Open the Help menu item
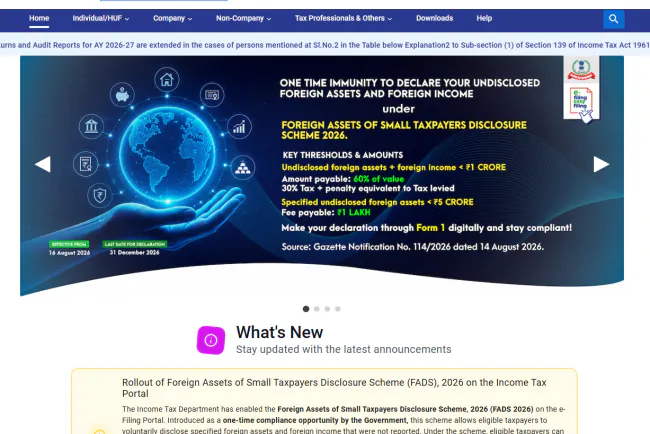The height and width of the screenshot is (434, 650). (x=484, y=18)
